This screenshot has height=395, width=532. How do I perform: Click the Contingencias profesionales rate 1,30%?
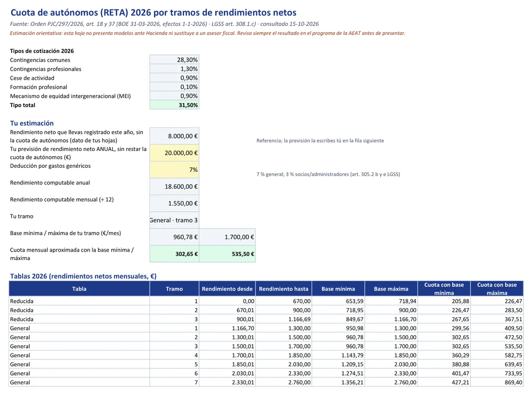point(174,69)
